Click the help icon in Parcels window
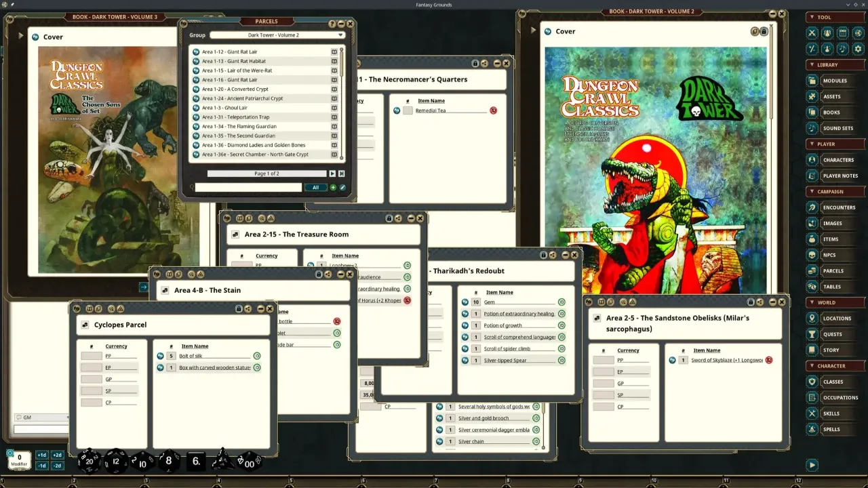The width and height of the screenshot is (868, 488). pyautogui.click(x=332, y=24)
